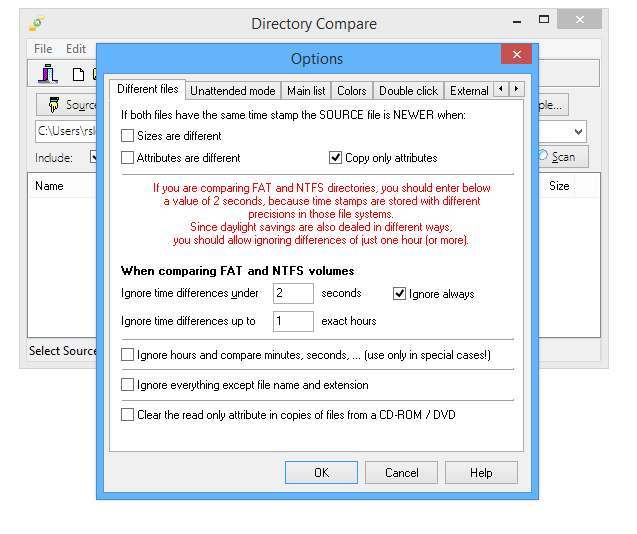Click the red FAT and NTFS warning text
Screen dimensions: 637x534
click(x=321, y=214)
